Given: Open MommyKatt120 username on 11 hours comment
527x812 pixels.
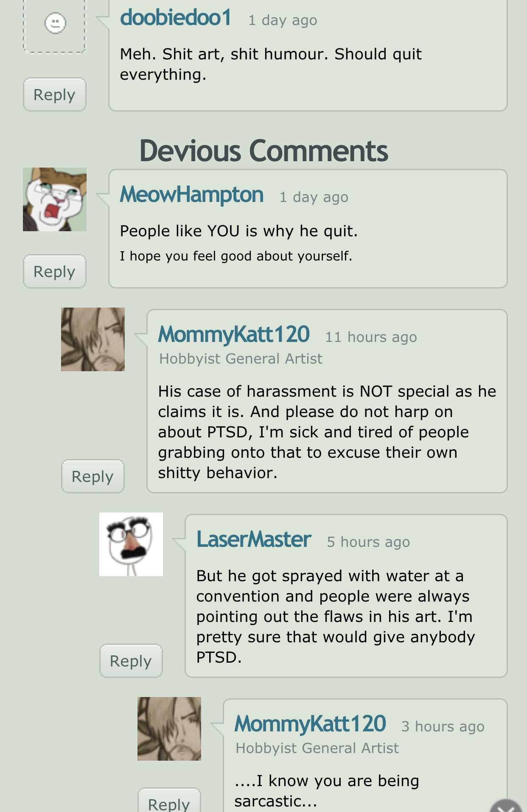Looking at the screenshot, I should 234,334.
